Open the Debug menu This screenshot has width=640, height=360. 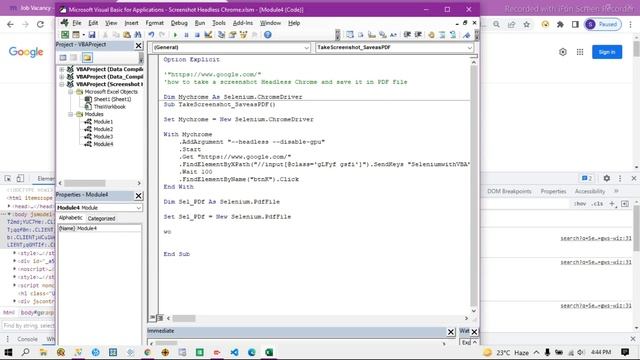tap(179, 23)
